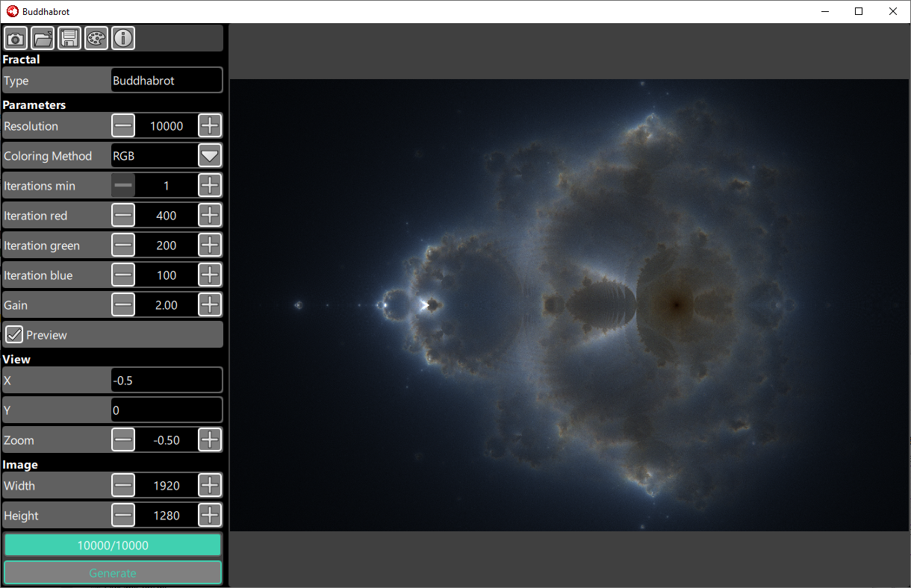
Task: Click the camera snapshot toolbar icon
Action: (16, 38)
